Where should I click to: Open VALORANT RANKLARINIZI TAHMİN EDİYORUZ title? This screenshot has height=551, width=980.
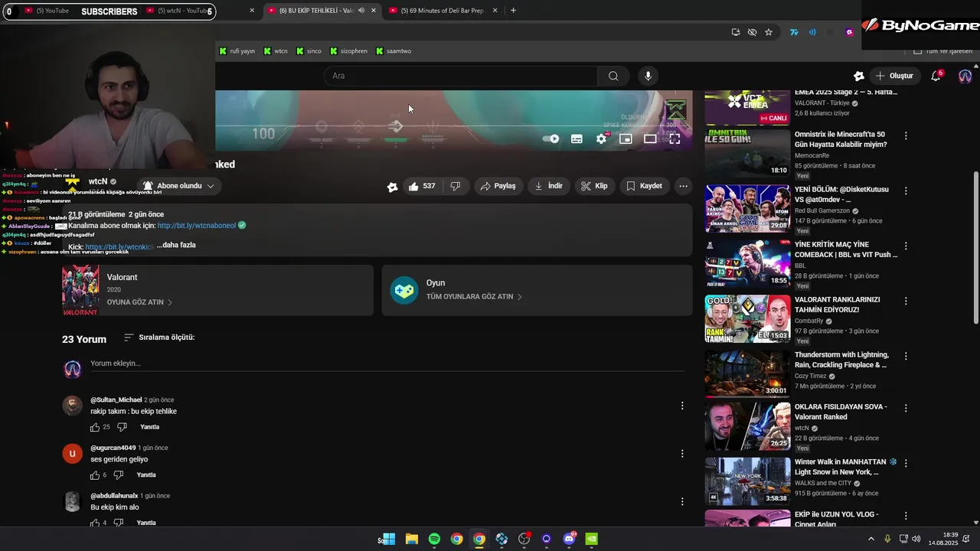(837, 305)
